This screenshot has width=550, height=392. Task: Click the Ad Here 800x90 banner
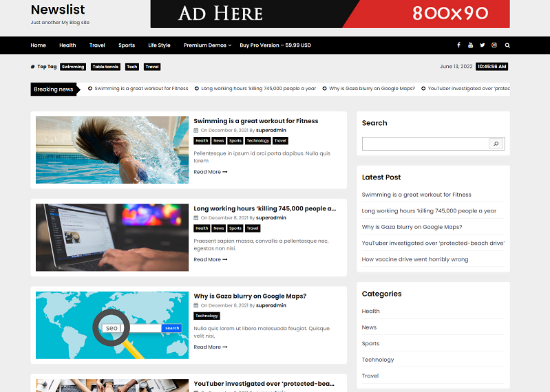(x=330, y=14)
